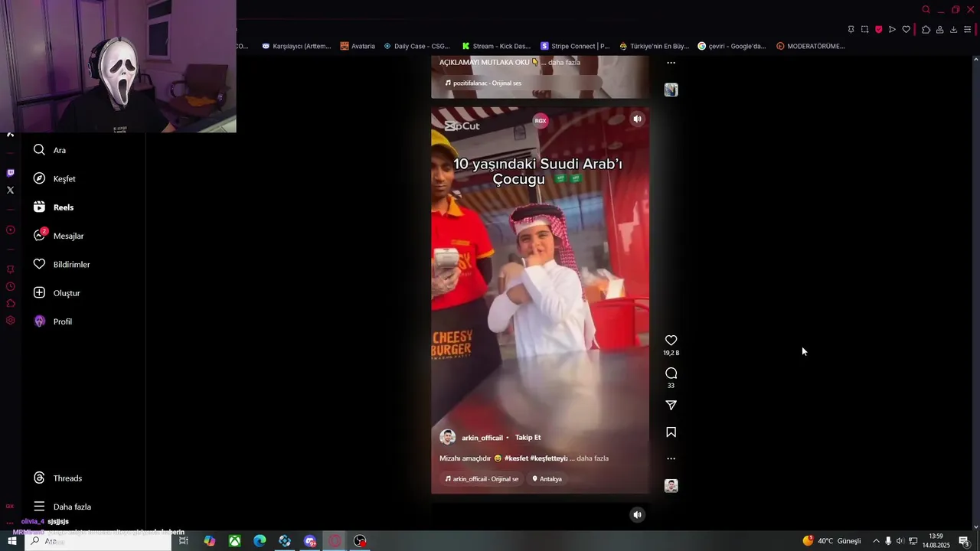
Task: Click Oluştur to create a post
Action: click(57, 293)
